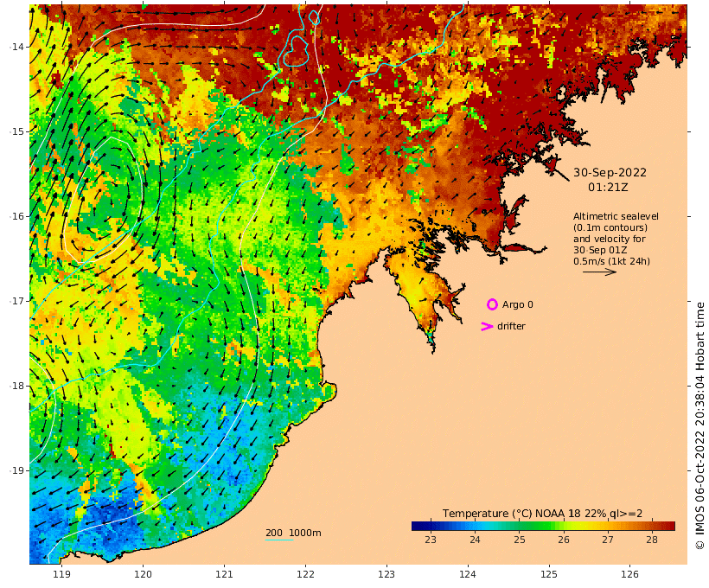Viewport: 709px width, 588px height.
Task: Click the date text 30-Sep-2022
Action: tap(610, 172)
